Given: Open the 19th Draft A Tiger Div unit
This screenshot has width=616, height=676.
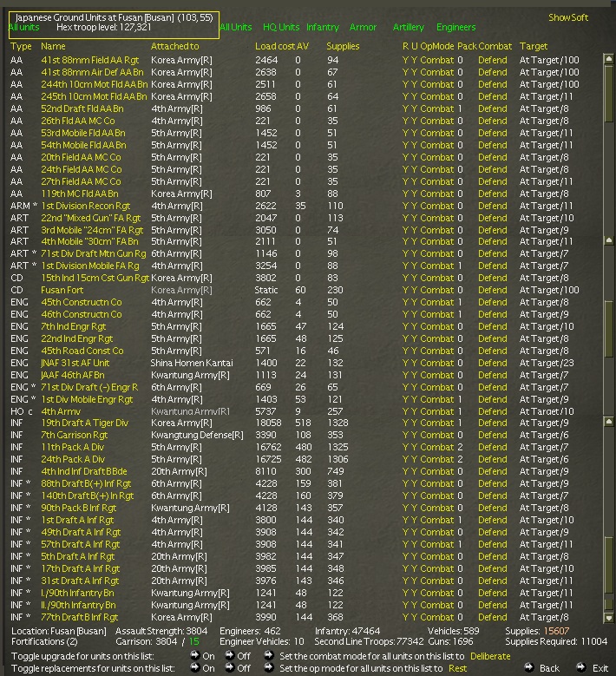Looking at the screenshot, I should 84,423.
